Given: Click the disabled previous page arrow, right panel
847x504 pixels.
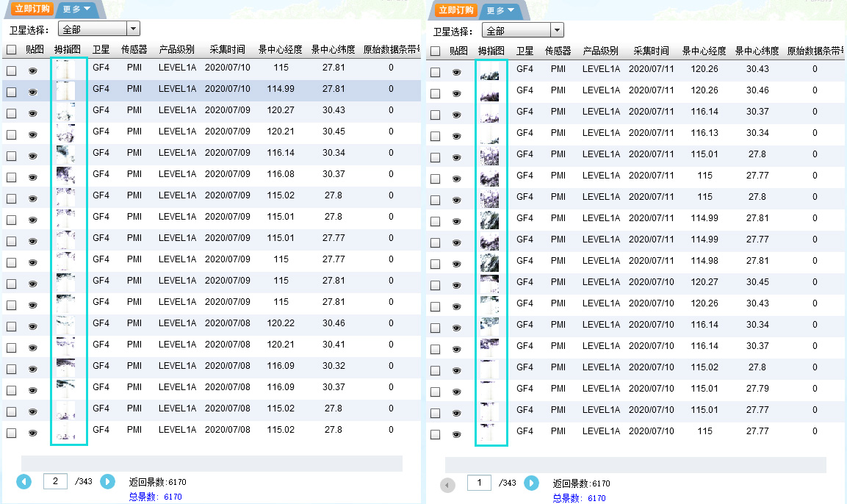Looking at the screenshot, I should 448,484.
